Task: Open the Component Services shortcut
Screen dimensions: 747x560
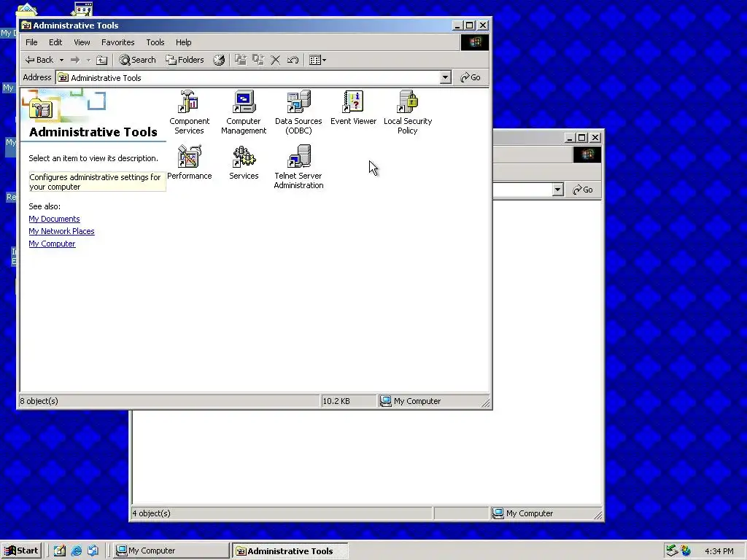Action: (x=189, y=112)
